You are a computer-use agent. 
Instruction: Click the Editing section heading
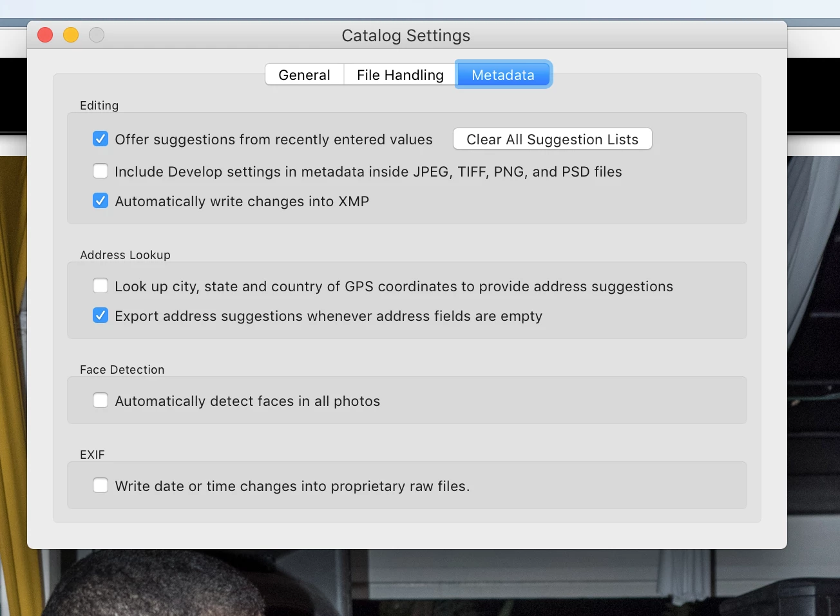click(x=99, y=105)
